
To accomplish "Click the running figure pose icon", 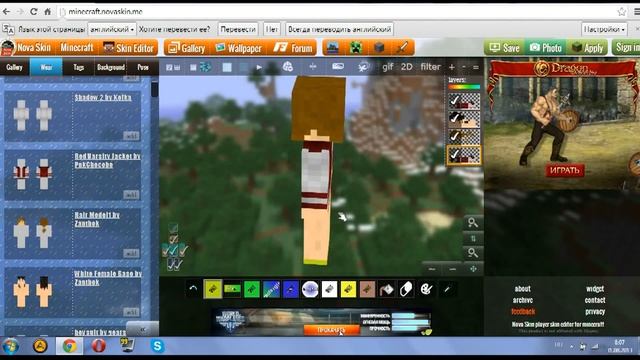I will (x=364, y=67).
